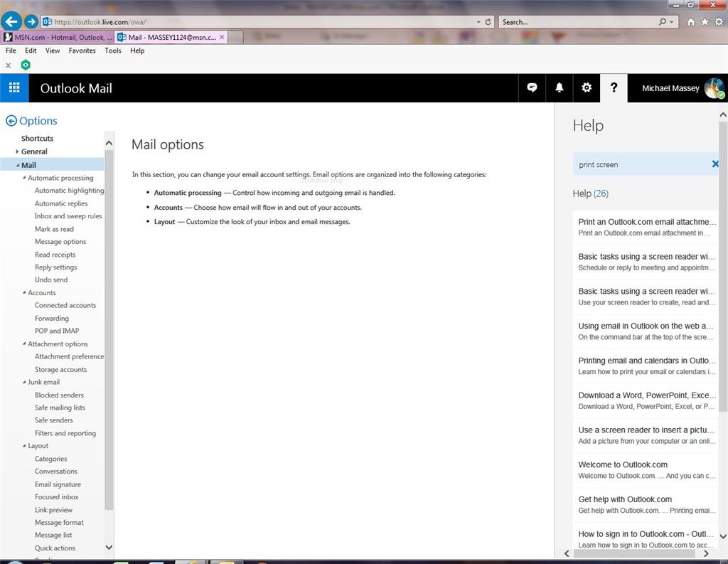The width and height of the screenshot is (728, 564).
Task: Click Michael Massey's profile picture
Action: (714, 88)
